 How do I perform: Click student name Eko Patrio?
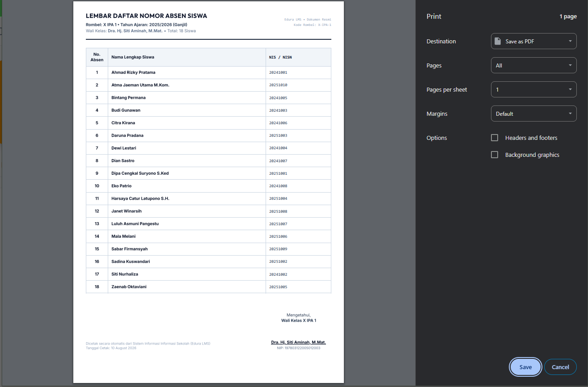[122, 185]
